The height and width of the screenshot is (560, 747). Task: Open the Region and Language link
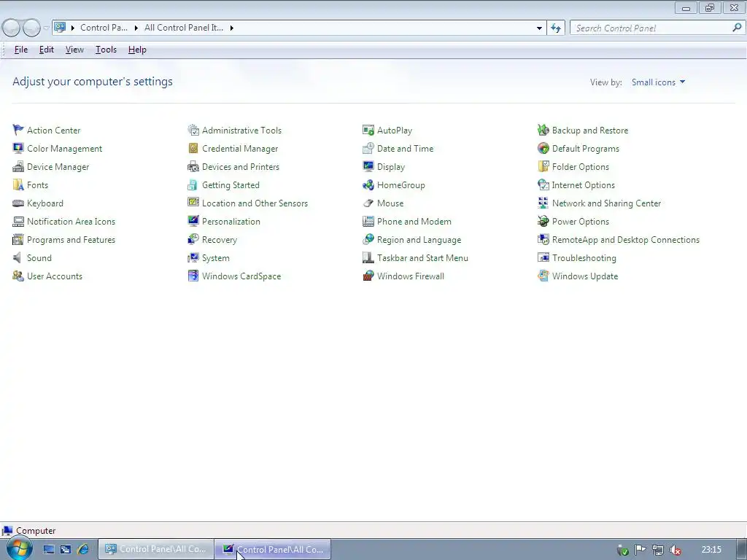(x=419, y=239)
